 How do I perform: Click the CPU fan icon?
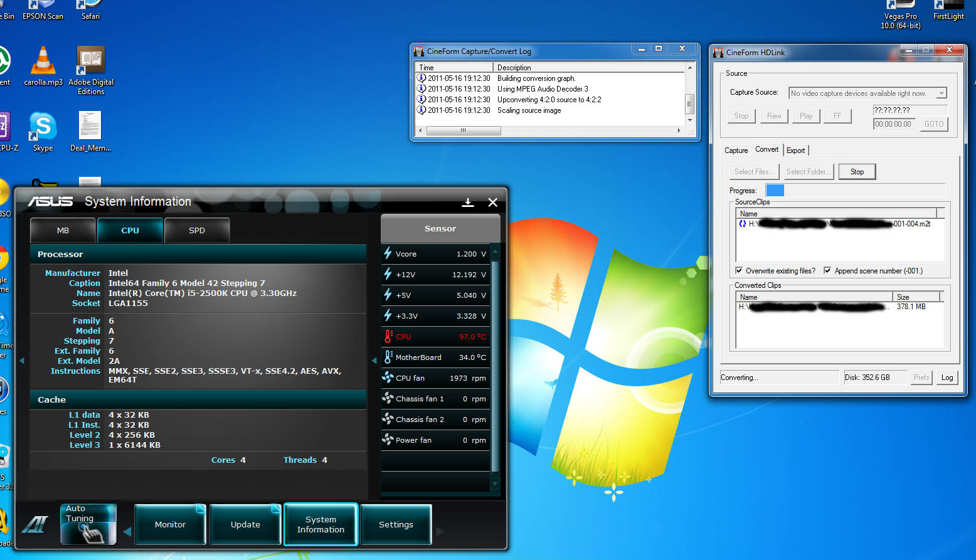(x=388, y=378)
